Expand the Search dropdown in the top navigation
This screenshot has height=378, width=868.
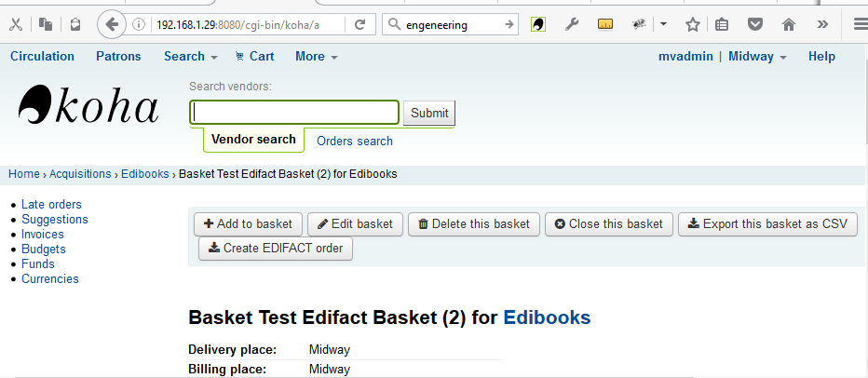point(190,56)
